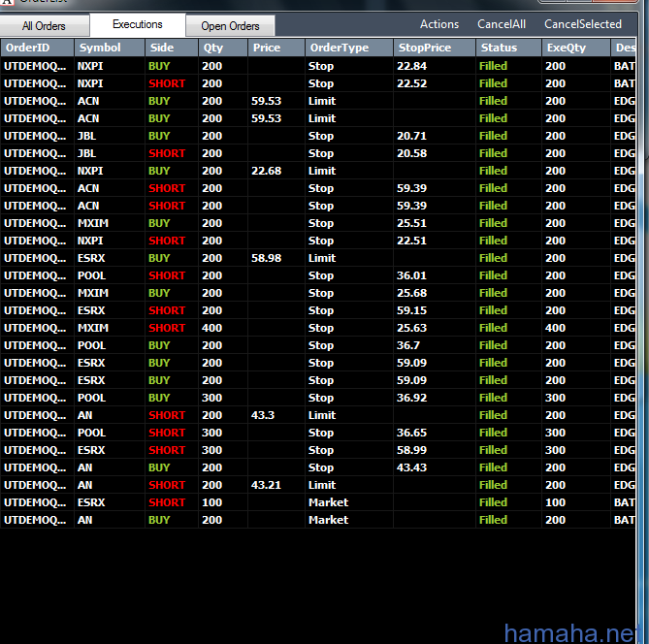Select ExeQty 300 on 58.99 stop row
This screenshot has width=649, height=644.
click(575, 450)
